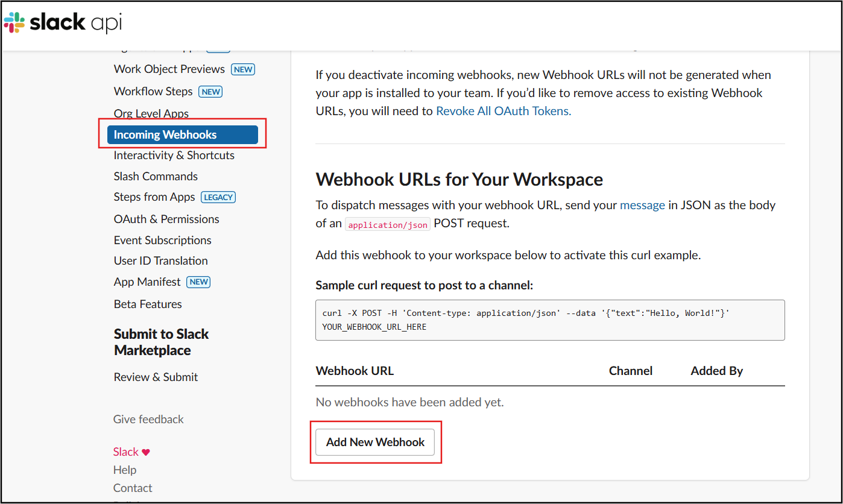Click the application/json code snippet
843x504 pixels.
click(388, 225)
